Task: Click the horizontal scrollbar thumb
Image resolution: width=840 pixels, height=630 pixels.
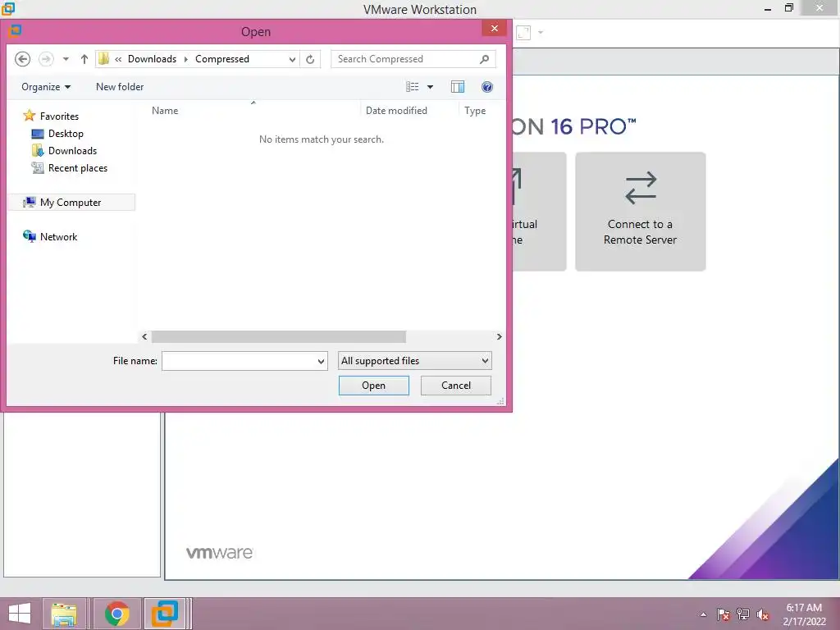Action: 279,336
